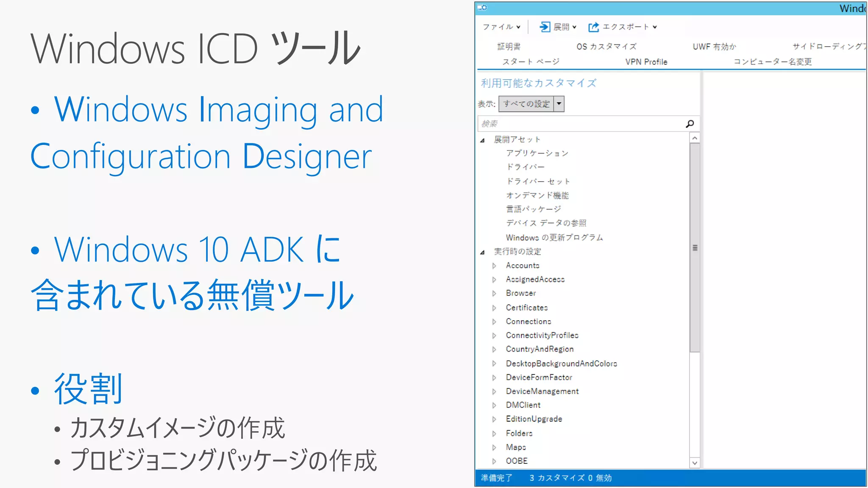868x488 pixels.
Task: Collapse the 展開アセット tree node
Action: point(482,140)
